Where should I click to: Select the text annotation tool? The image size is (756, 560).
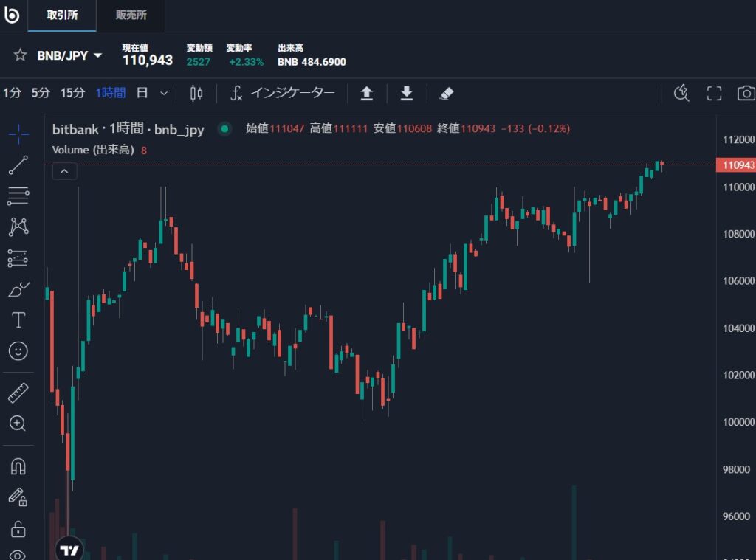[18, 319]
